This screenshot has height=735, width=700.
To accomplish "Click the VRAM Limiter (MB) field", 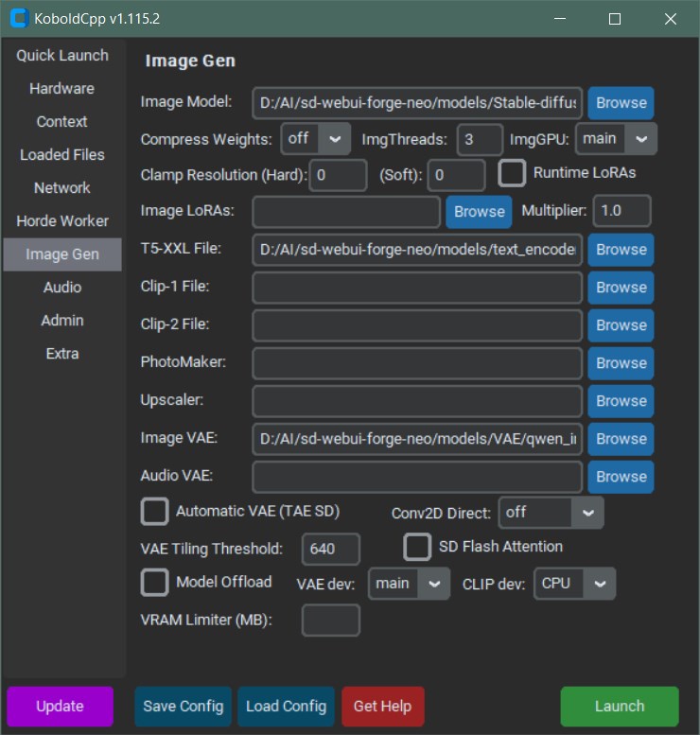I will click(331, 621).
